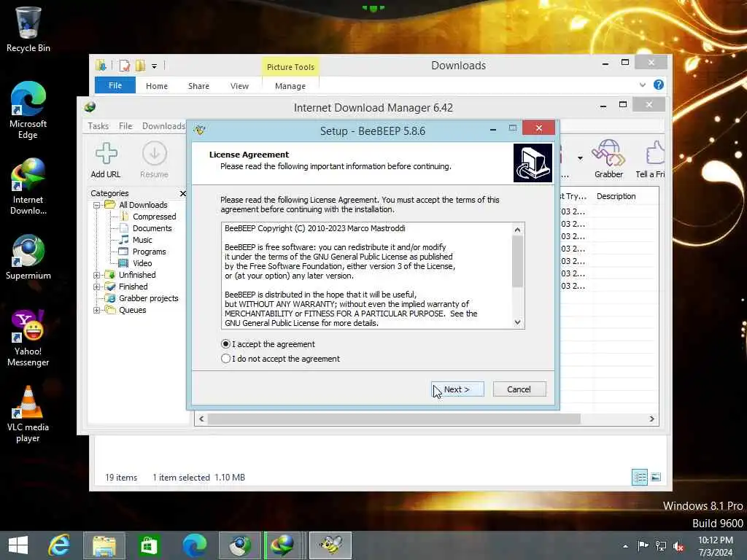Expand the Unfinished category
Image resolution: width=747 pixels, height=560 pixels.
(96, 275)
